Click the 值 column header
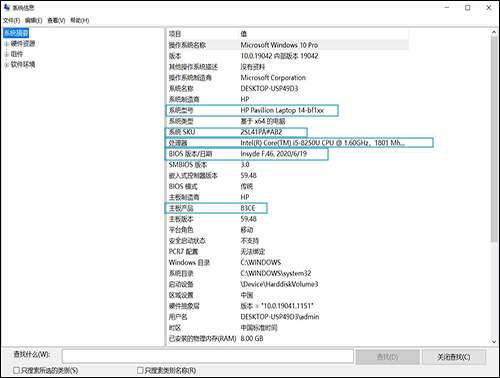 click(x=324, y=34)
